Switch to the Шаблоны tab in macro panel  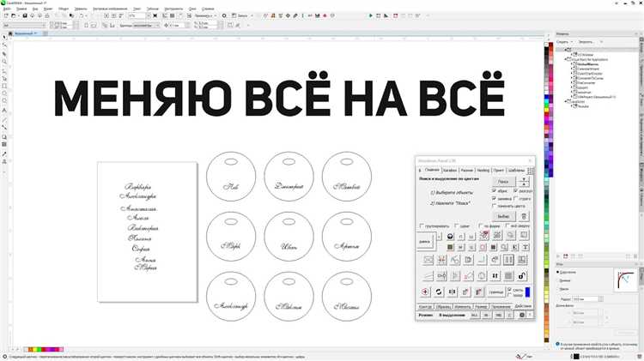[516, 171]
